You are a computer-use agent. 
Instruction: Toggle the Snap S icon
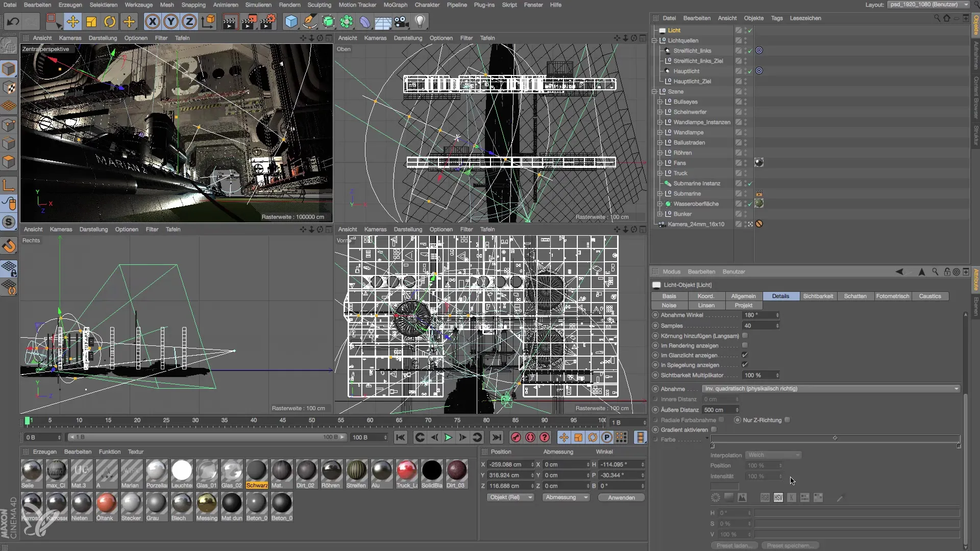point(9,222)
